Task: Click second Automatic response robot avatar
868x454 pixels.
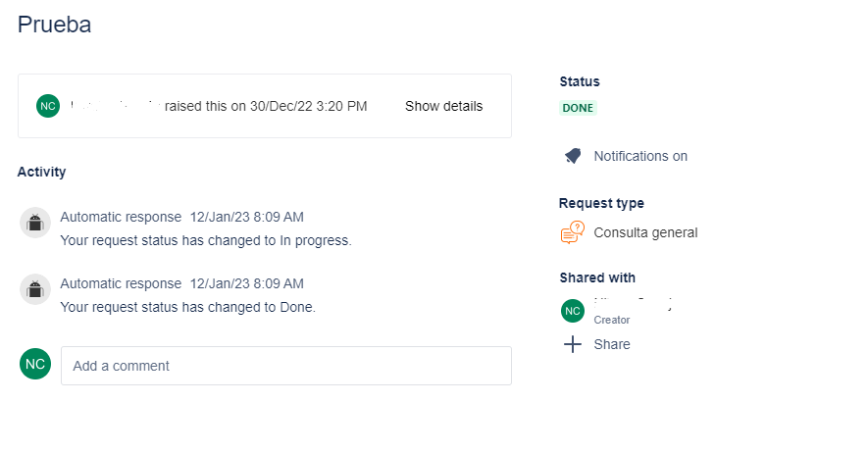Action: (35, 289)
